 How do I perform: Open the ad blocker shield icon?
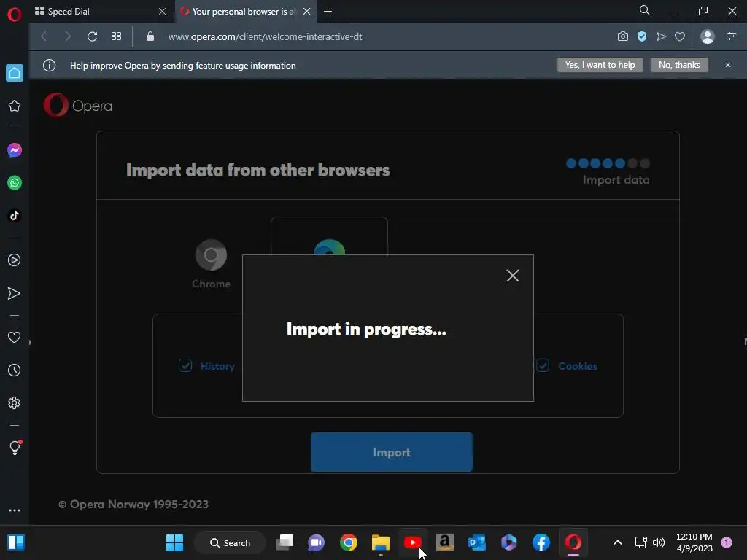(x=642, y=36)
